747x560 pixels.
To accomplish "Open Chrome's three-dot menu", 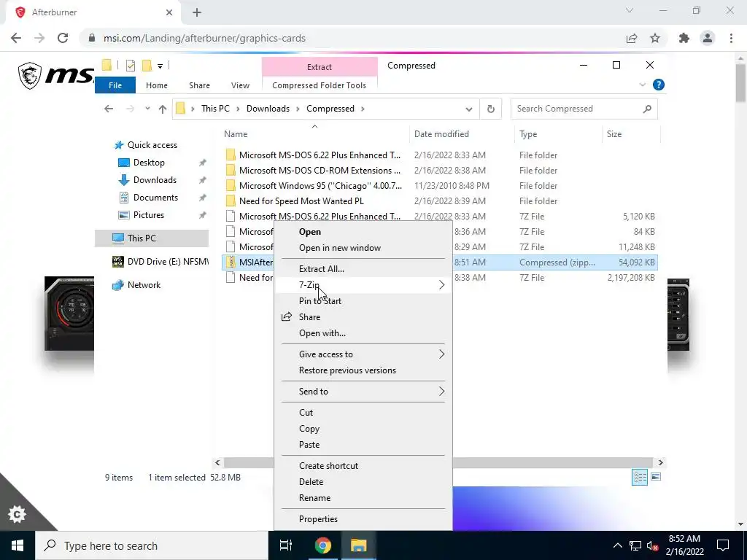I will tap(731, 38).
